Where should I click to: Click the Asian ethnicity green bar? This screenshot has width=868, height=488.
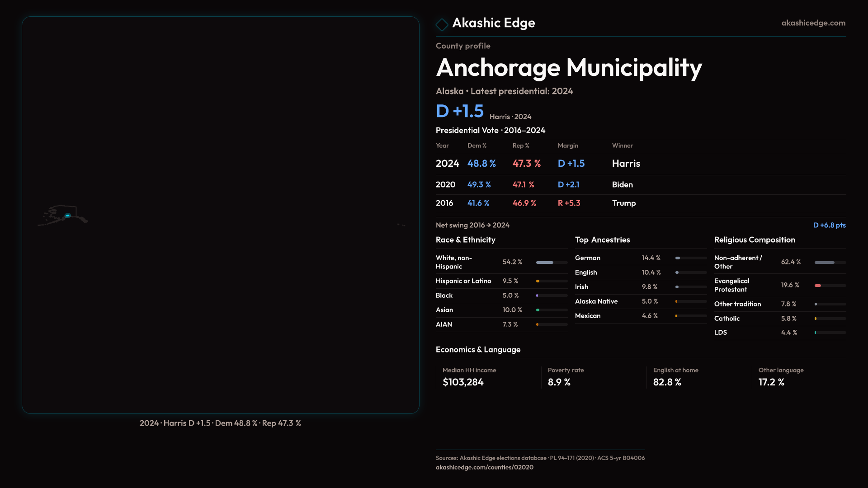[538, 310]
